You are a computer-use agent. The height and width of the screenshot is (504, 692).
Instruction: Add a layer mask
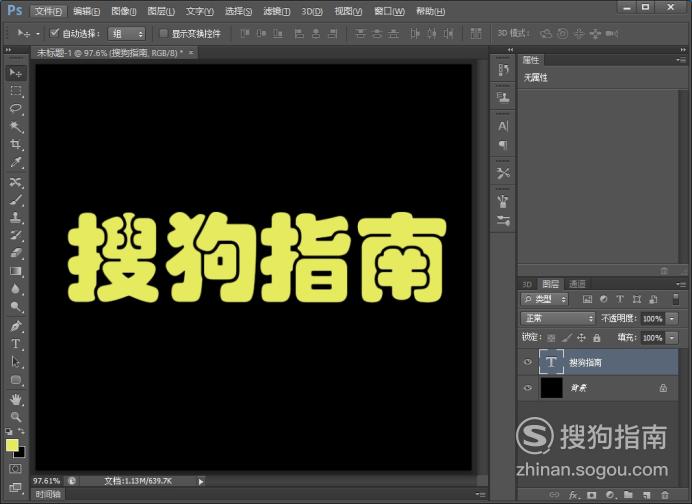(x=592, y=495)
